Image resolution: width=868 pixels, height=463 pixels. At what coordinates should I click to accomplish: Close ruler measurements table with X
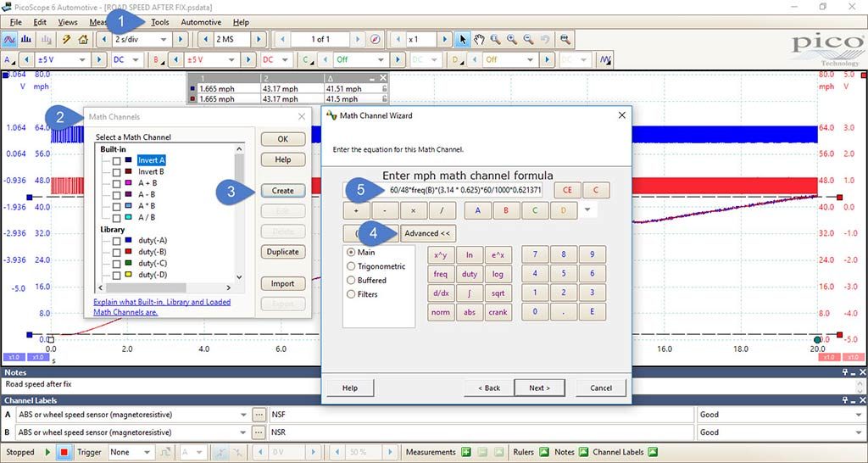[x=383, y=78]
